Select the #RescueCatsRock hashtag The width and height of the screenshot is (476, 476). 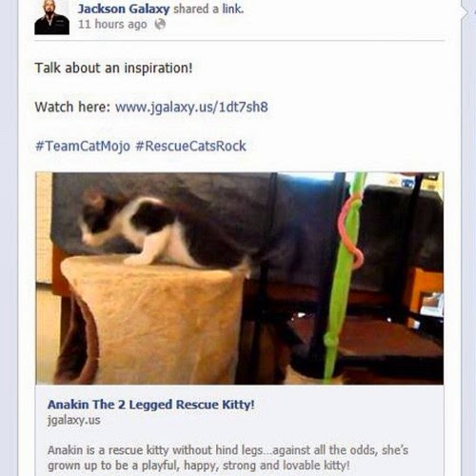point(190,146)
